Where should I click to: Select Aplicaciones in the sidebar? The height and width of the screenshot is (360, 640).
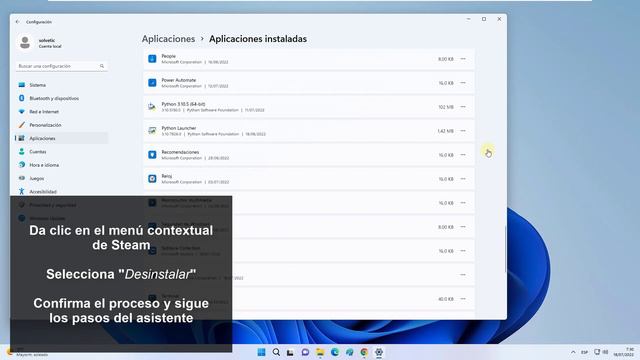coord(61,138)
